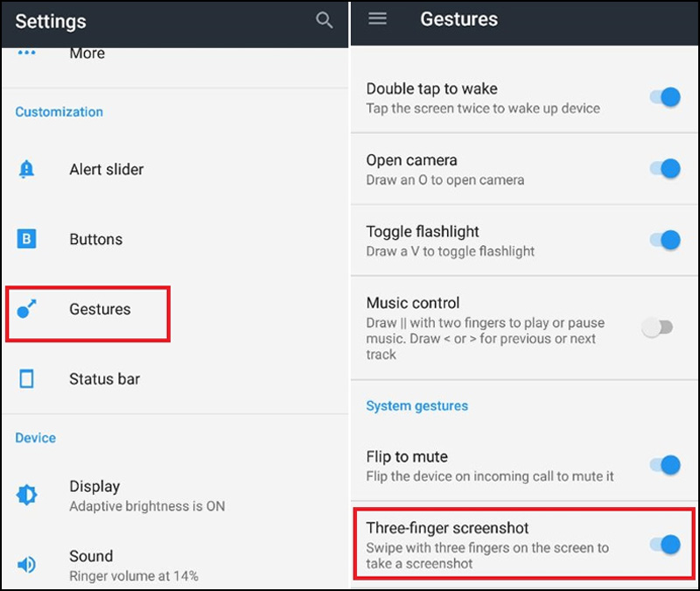Enable the Music control toggle

click(x=657, y=327)
